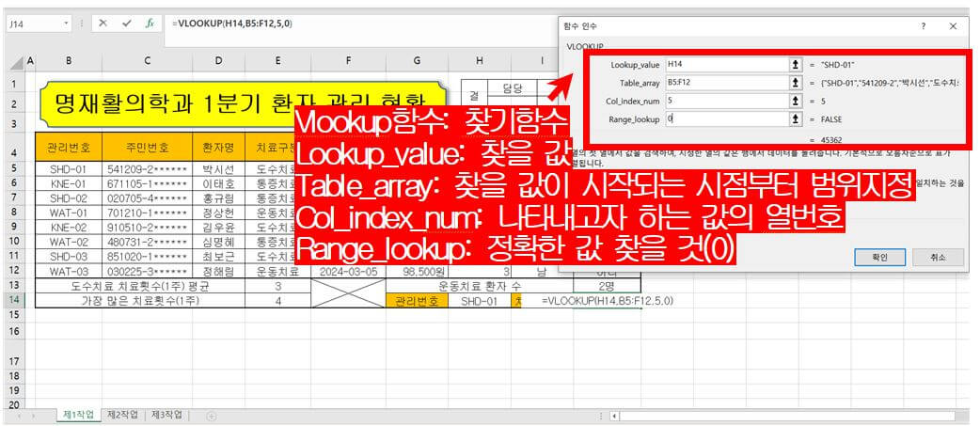Click the formula bar text =VLOOKUP(H14,B5:F12,5,0)

click(x=231, y=24)
